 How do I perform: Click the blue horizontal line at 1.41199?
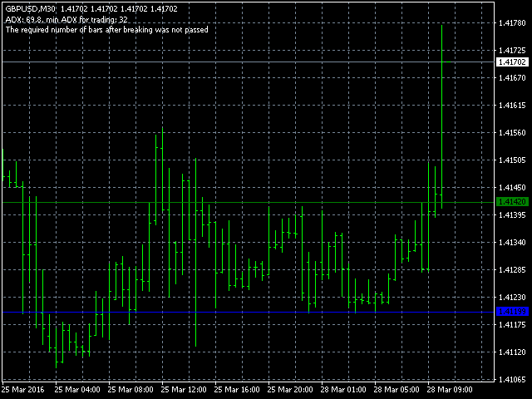(248, 312)
